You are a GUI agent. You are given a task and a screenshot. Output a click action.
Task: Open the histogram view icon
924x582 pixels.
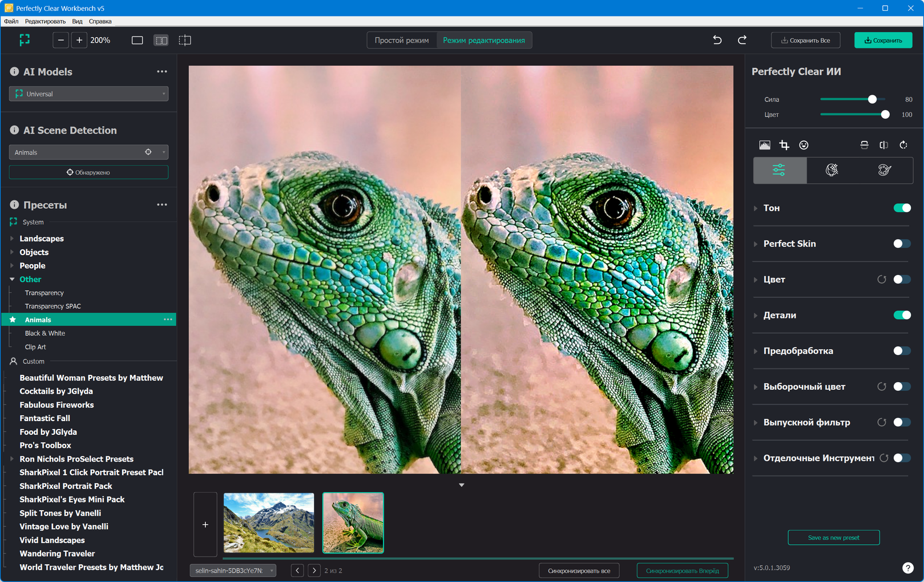tap(764, 145)
